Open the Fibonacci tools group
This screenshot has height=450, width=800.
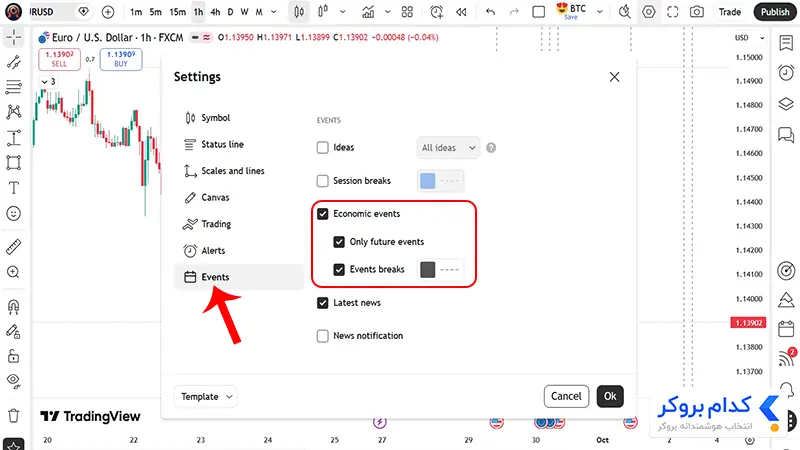[14, 87]
